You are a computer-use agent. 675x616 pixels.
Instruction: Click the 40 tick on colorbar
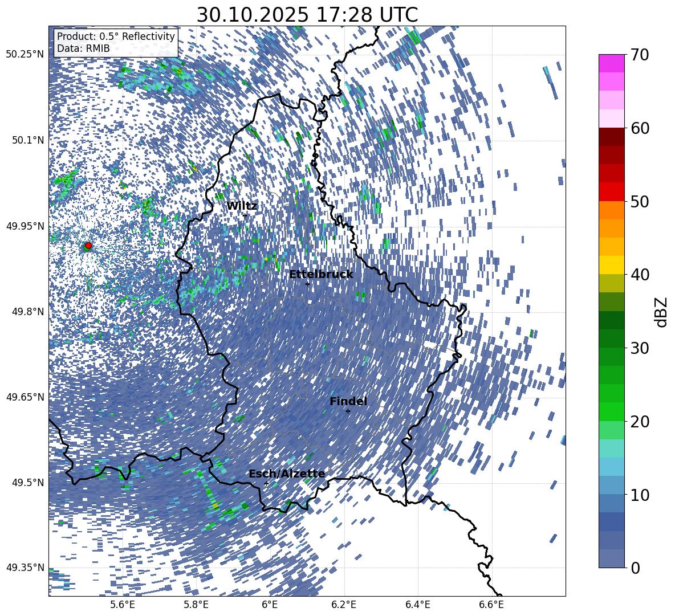click(x=640, y=275)
